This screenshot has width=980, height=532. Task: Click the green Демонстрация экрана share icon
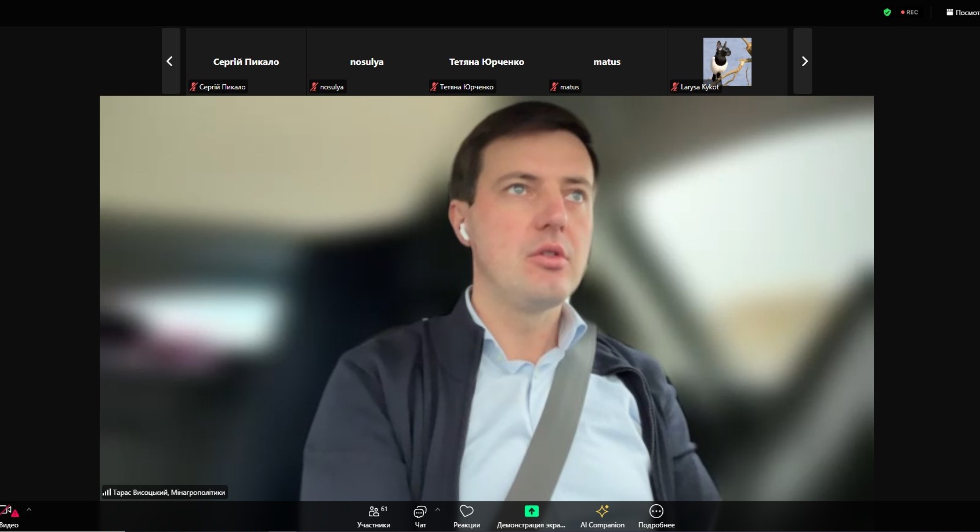click(x=531, y=511)
